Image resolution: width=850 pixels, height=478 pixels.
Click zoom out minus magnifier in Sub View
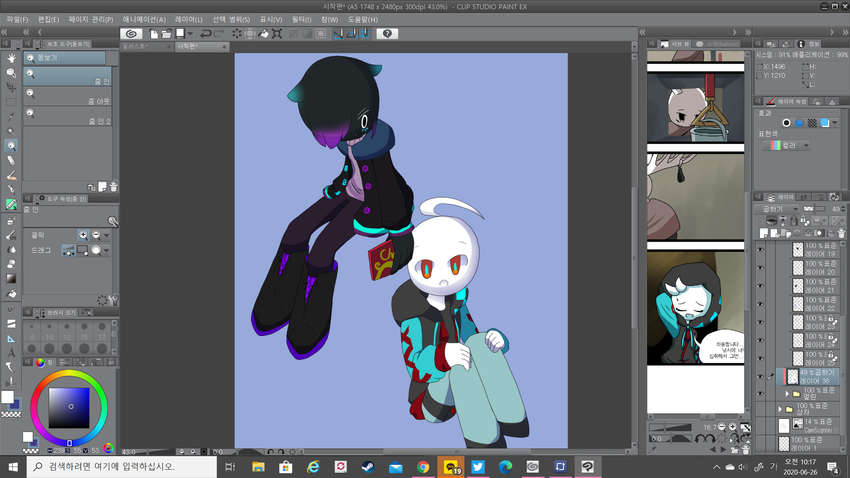(x=722, y=427)
